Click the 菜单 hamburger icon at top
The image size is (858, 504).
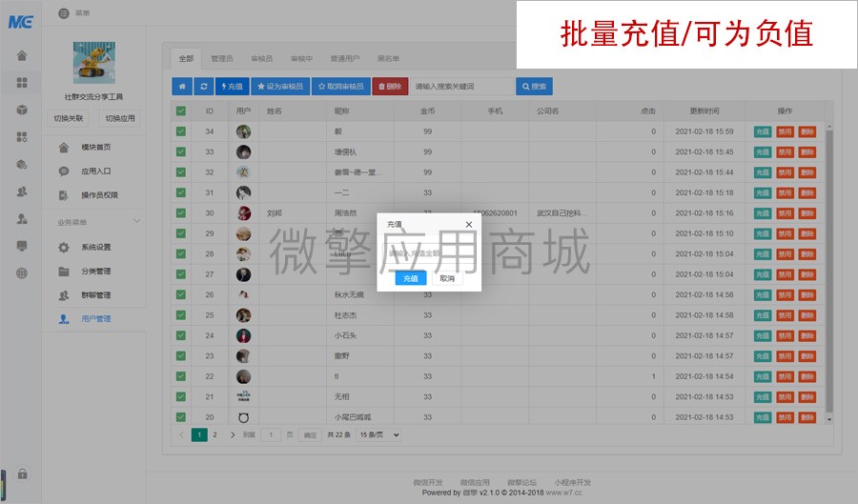click(64, 13)
